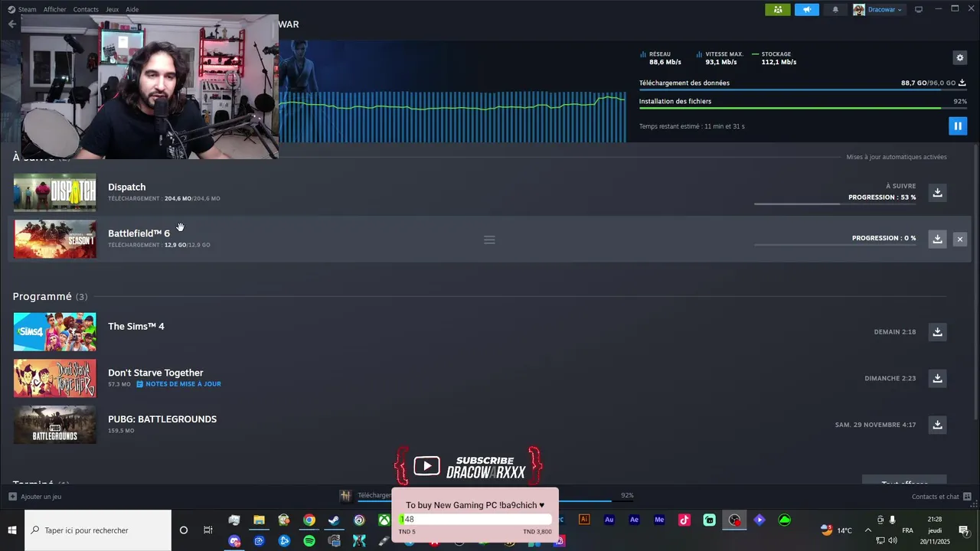Viewport: 980px width, 551px height.
Task: Click Steam window vertical scrollbar
Action: (x=975, y=281)
